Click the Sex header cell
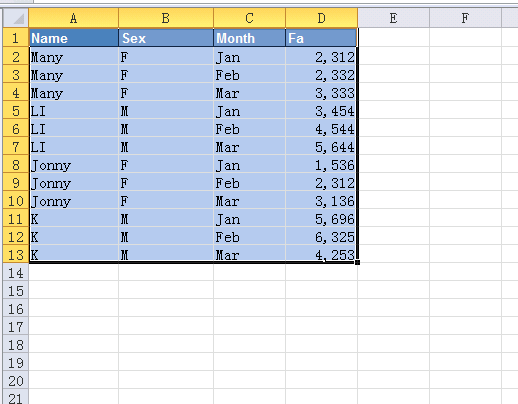The width and height of the screenshot is (518, 404). point(166,38)
